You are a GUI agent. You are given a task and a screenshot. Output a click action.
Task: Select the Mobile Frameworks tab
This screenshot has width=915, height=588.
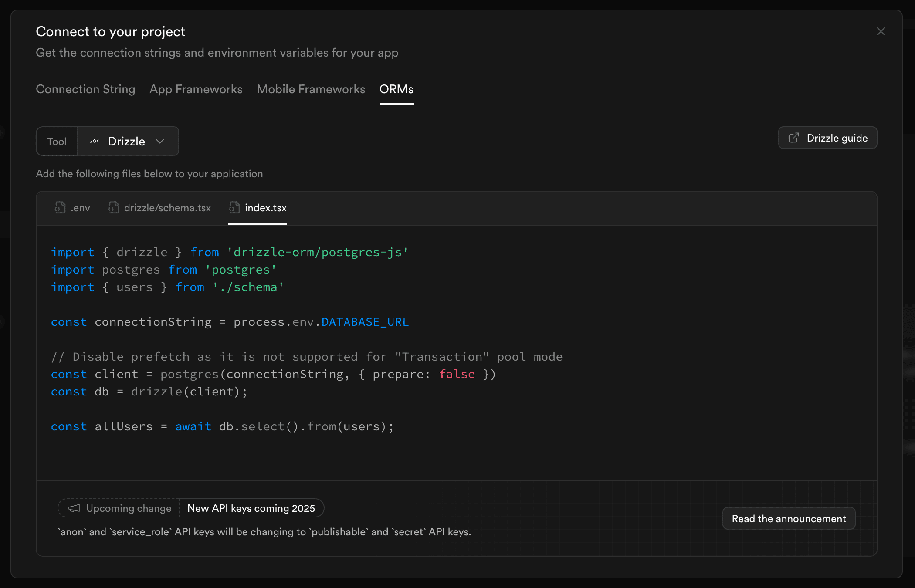[311, 89]
